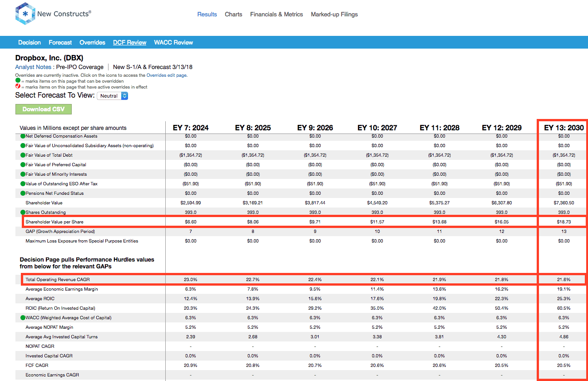Click the Download CSV button
The image size is (588, 381).
tap(44, 109)
